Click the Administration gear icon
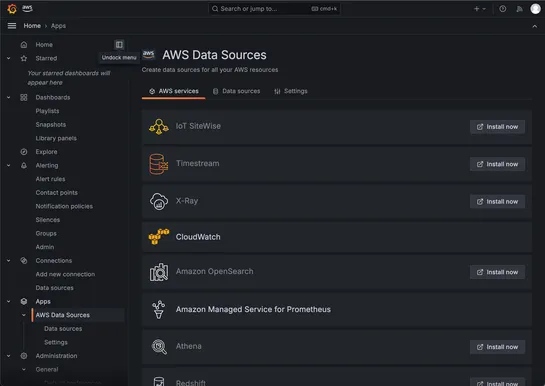 click(24, 356)
